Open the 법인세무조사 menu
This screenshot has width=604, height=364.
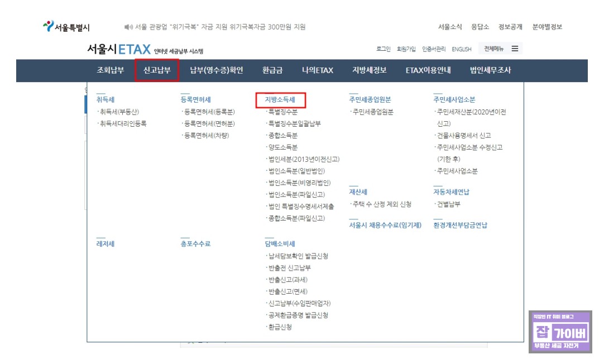[x=490, y=70]
